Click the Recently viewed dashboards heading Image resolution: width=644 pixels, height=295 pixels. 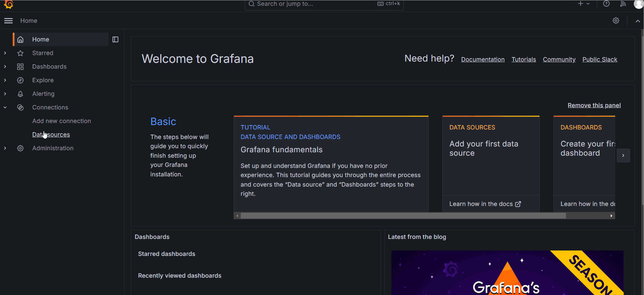point(180,276)
